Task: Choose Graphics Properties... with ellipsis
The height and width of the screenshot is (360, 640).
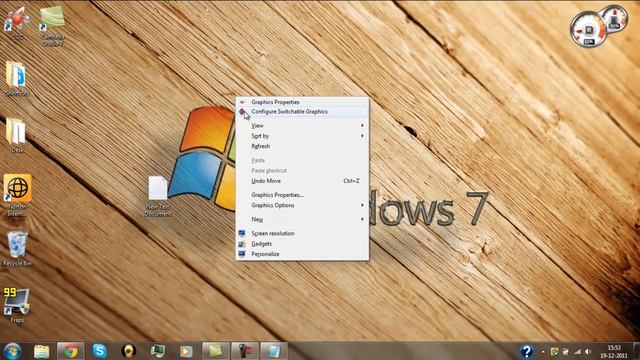Action: [x=302, y=195]
